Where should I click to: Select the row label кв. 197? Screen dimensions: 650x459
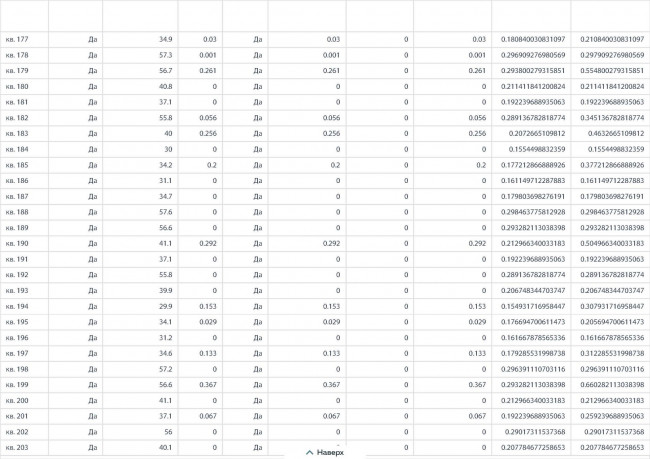coord(17,353)
